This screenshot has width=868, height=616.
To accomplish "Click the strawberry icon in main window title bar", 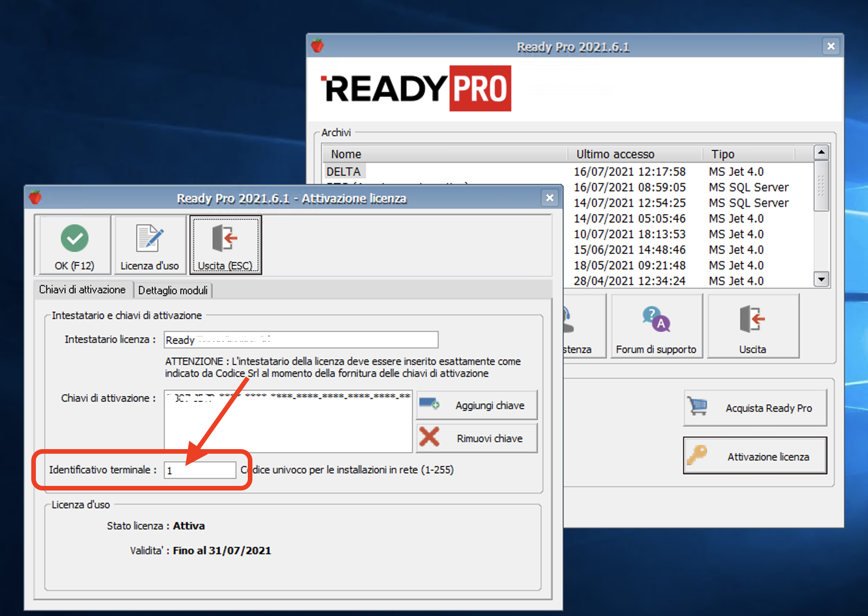I will tap(317, 46).
